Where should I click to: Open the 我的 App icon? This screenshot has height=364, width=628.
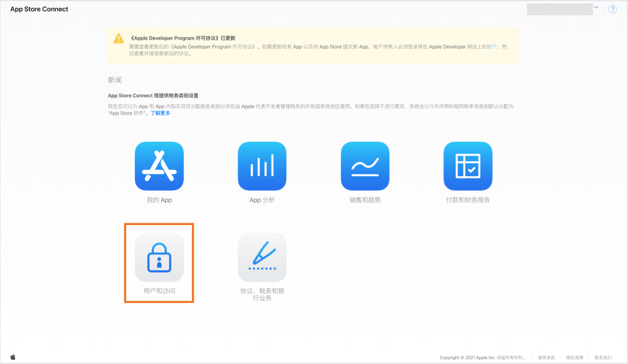click(x=159, y=166)
